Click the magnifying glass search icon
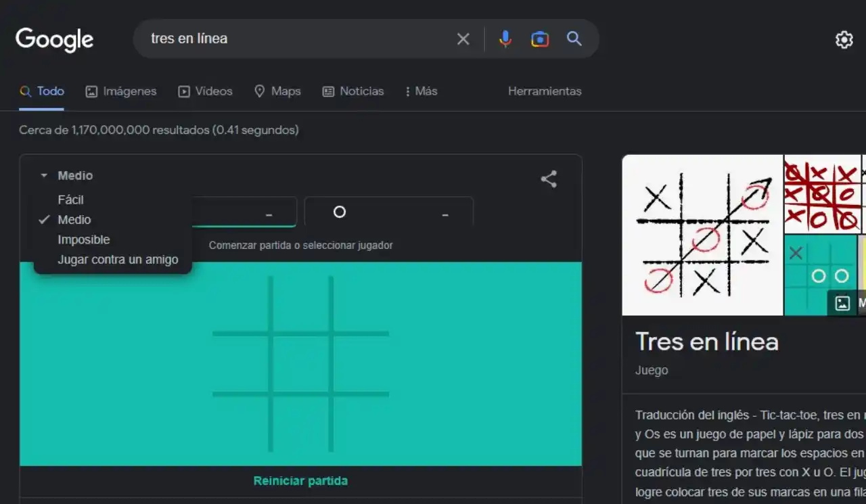The height and width of the screenshot is (504, 866). click(574, 39)
